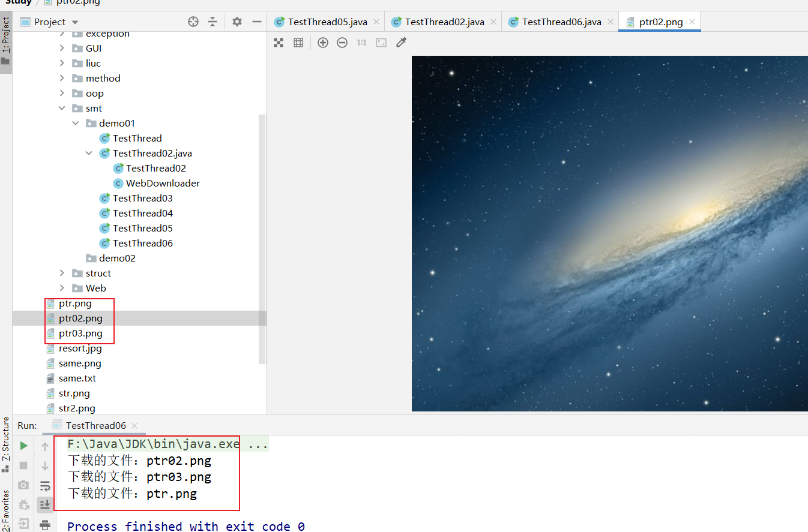Collapse the smt folder
Image resolution: width=808 pixels, height=532 pixels.
(62, 109)
